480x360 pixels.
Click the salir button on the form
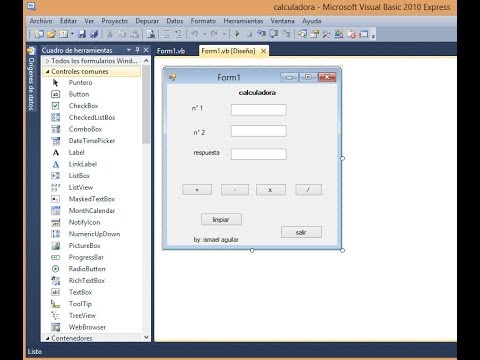point(301,232)
